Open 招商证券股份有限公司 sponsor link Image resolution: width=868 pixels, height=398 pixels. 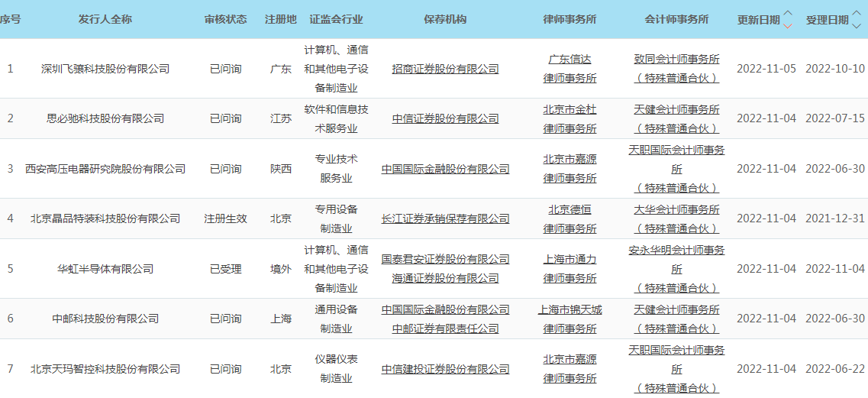(x=445, y=69)
